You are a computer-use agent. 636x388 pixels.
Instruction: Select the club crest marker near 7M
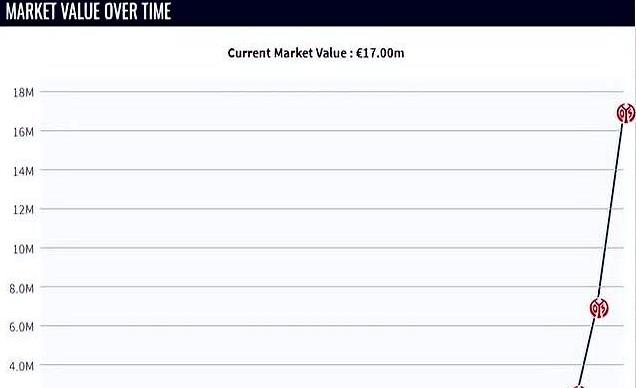[599, 308]
